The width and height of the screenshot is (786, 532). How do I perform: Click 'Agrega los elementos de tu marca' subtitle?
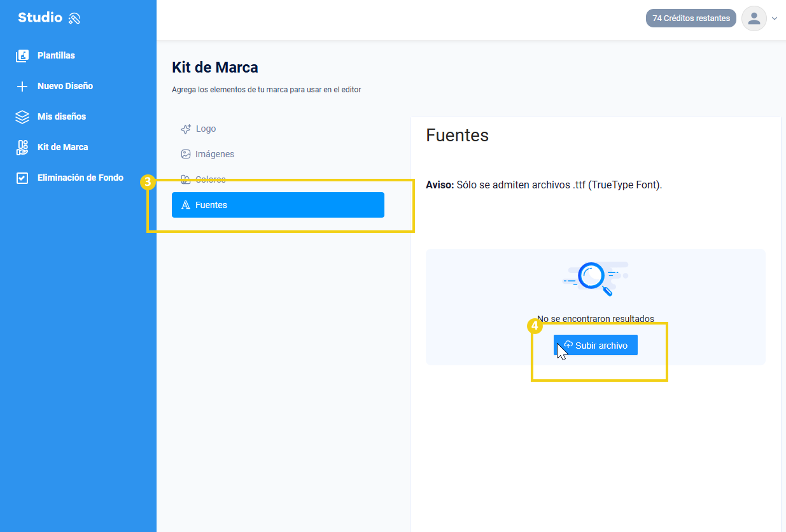click(x=267, y=90)
